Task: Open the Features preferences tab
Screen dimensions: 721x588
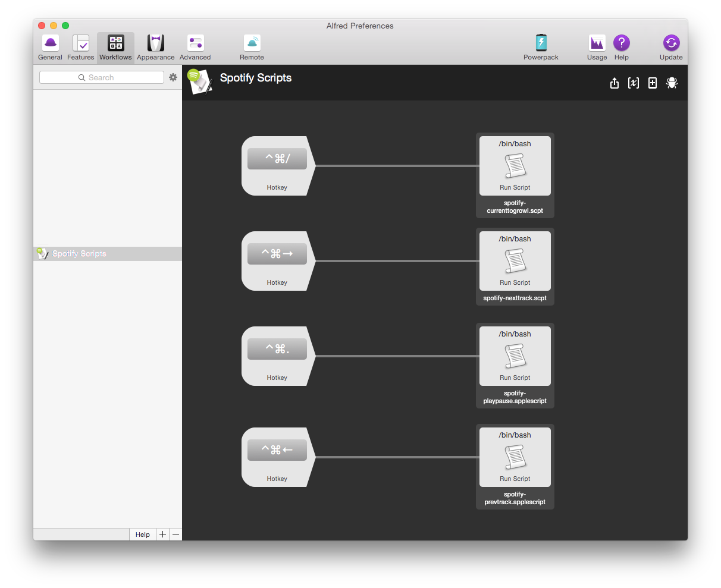Action: point(80,48)
